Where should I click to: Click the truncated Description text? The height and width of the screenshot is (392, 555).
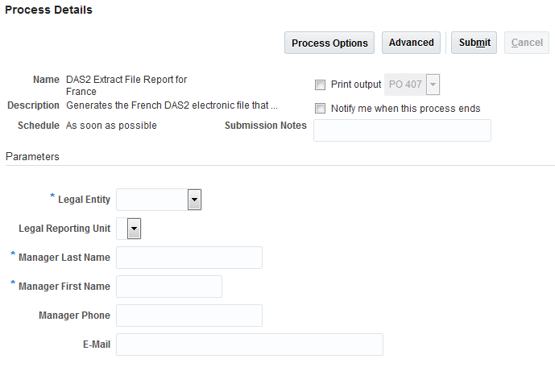(x=172, y=105)
